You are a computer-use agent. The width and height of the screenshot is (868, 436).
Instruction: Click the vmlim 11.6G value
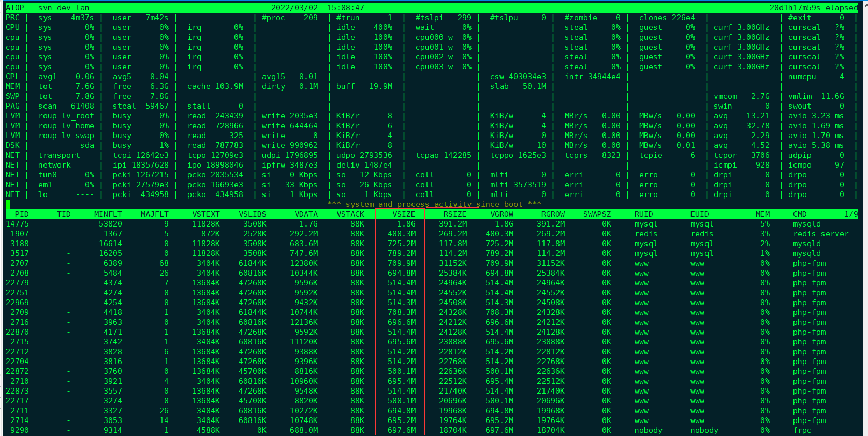click(x=816, y=96)
